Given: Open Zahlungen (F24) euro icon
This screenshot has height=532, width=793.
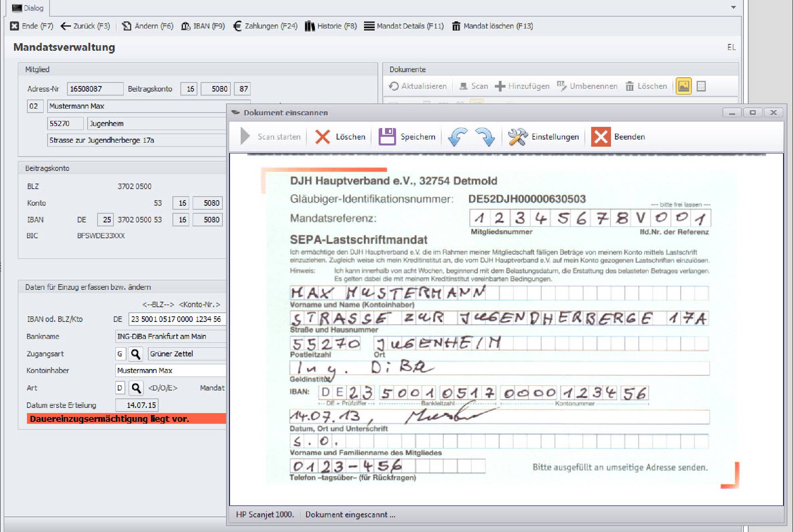Looking at the screenshot, I should pos(237,26).
